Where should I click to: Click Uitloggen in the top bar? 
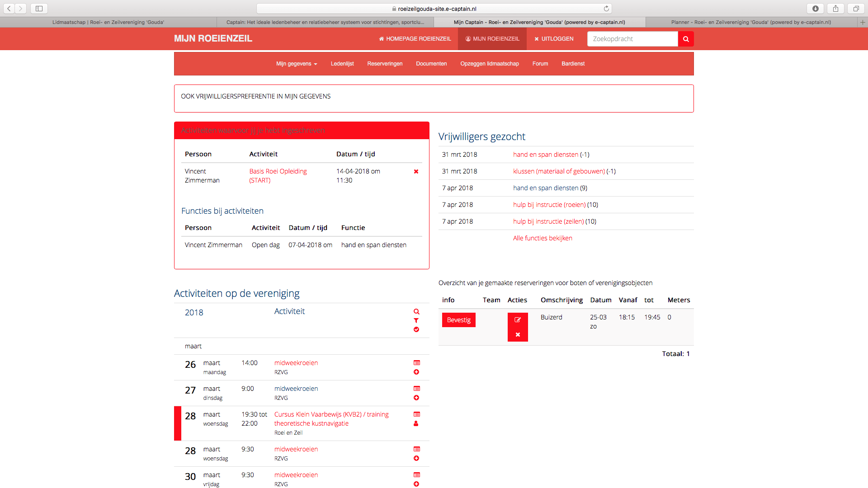pyautogui.click(x=554, y=39)
